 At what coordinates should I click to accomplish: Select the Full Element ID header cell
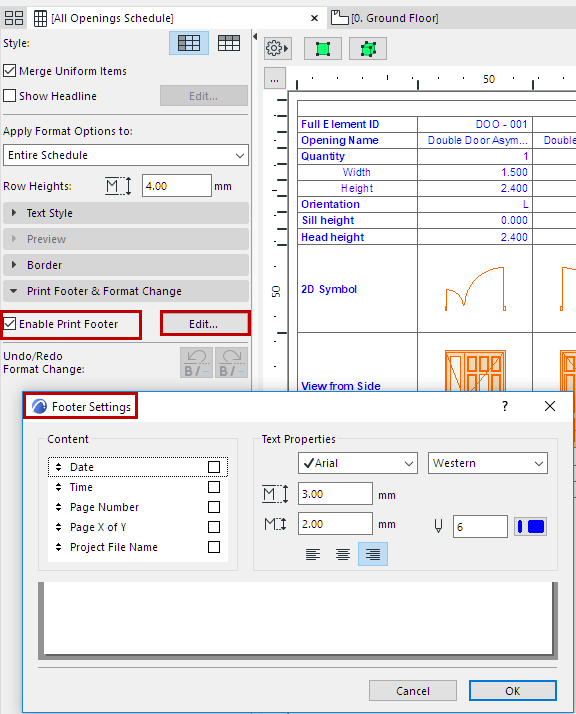pyautogui.click(x=357, y=124)
